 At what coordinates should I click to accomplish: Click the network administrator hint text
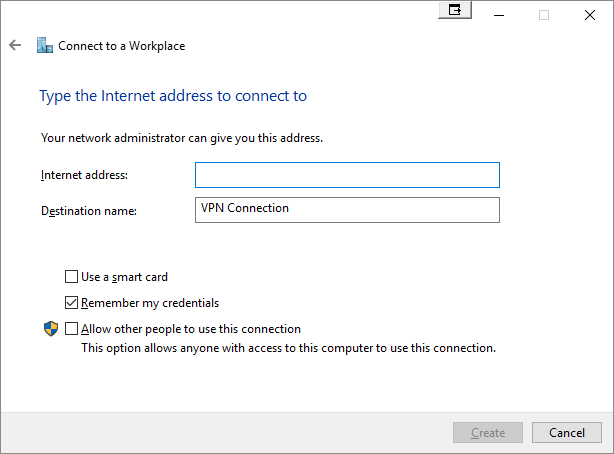[182, 138]
